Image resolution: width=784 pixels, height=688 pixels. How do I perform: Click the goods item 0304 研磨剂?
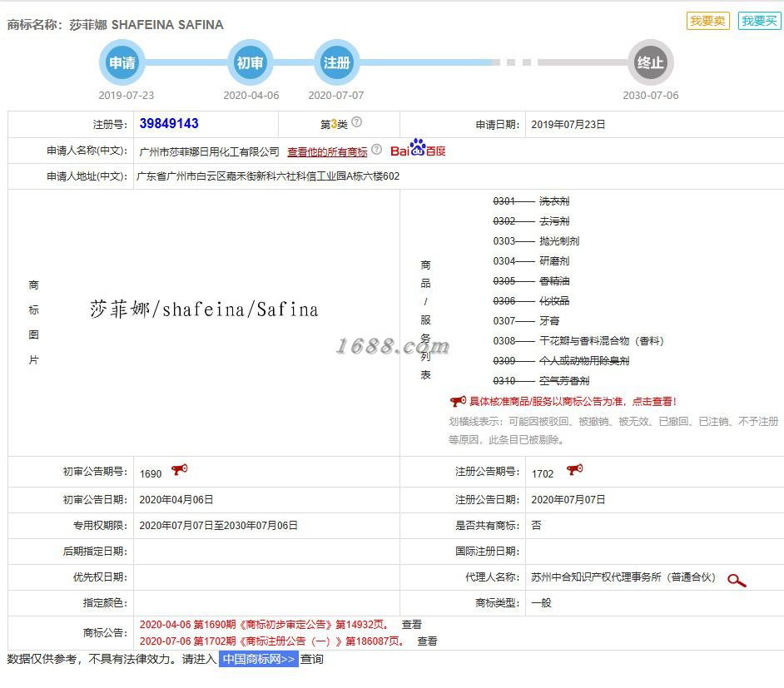531,261
